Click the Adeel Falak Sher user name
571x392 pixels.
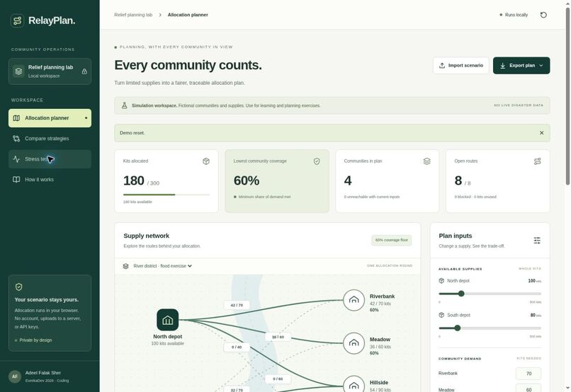click(x=43, y=373)
